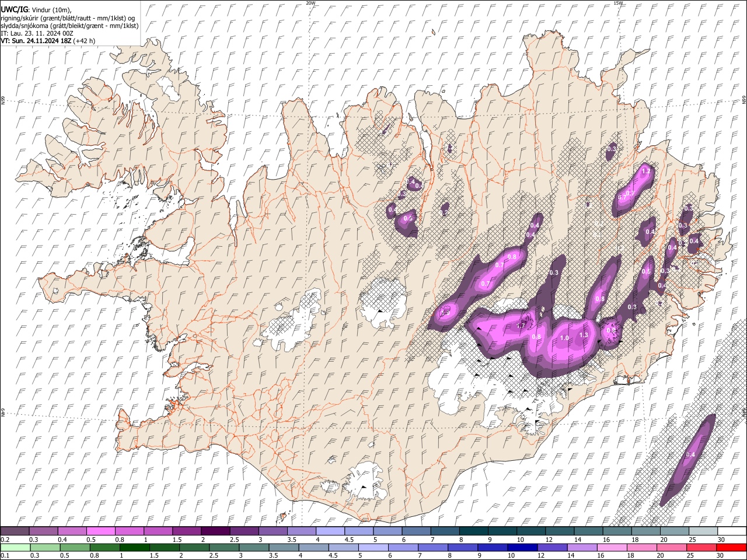Screen dimensions: 747x560
Task: Click the "1.0" snowfall value on the map
Action: coord(564,338)
